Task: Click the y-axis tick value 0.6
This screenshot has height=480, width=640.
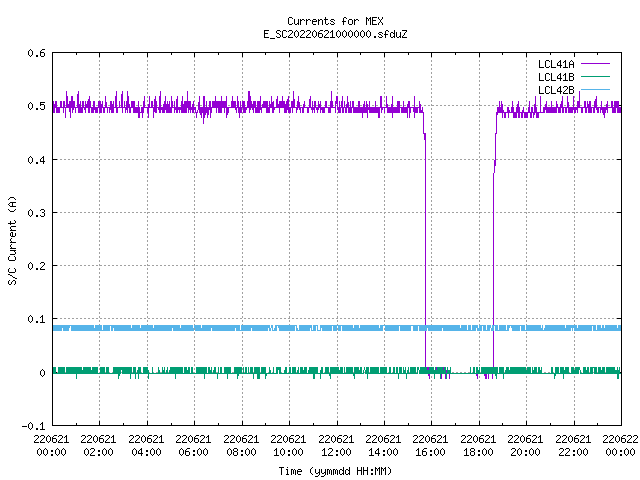Action: pos(36,53)
